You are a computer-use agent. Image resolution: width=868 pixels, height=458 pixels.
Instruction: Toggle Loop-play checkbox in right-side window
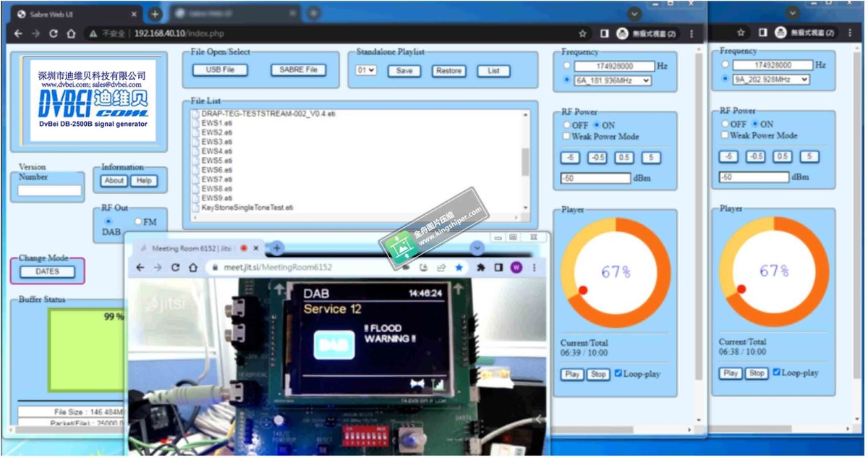[x=776, y=373]
